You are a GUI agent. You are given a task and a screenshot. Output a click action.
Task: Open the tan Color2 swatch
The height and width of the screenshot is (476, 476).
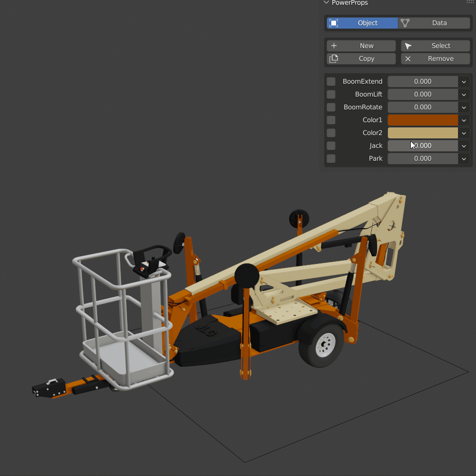(x=423, y=133)
